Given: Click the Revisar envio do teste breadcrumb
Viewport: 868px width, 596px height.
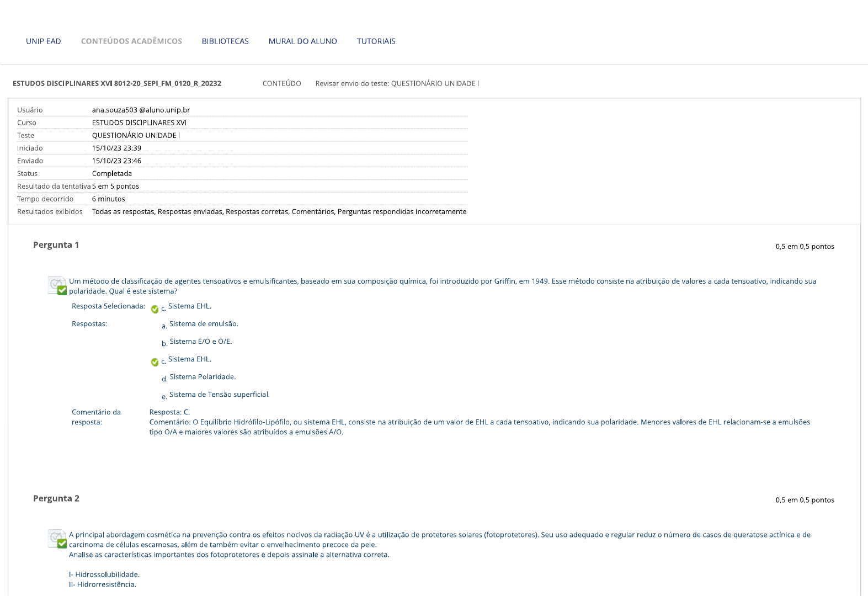Looking at the screenshot, I should coord(397,84).
